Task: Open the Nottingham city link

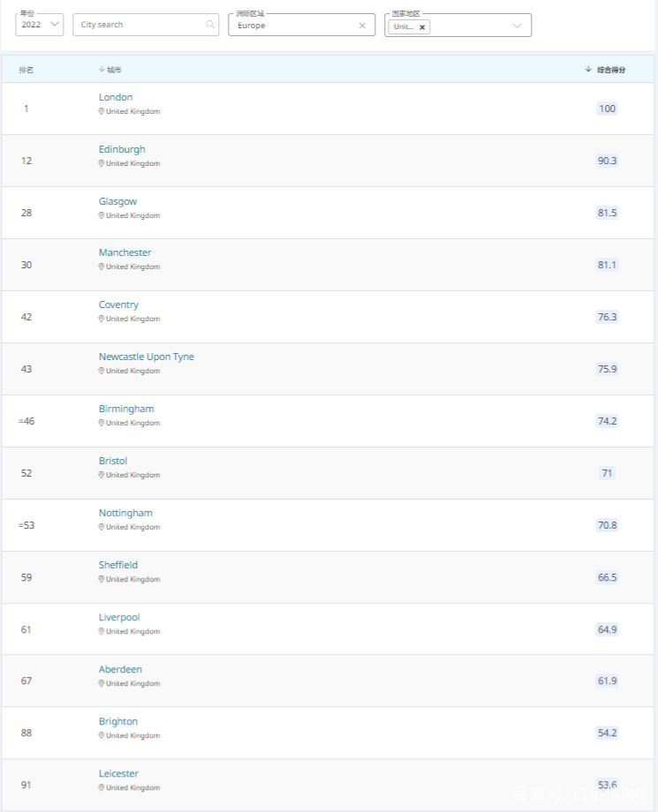Action: coord(125,513)
